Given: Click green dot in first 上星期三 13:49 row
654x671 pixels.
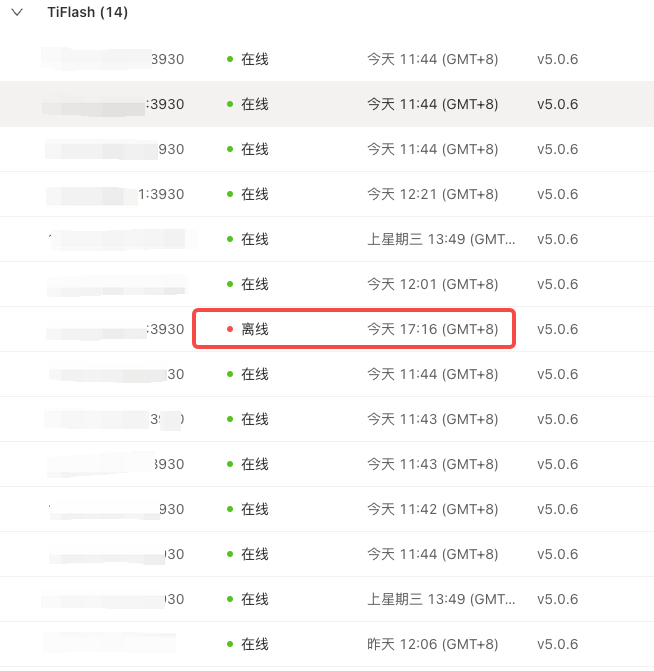Looking at the screenshot, I should [230, 239].
